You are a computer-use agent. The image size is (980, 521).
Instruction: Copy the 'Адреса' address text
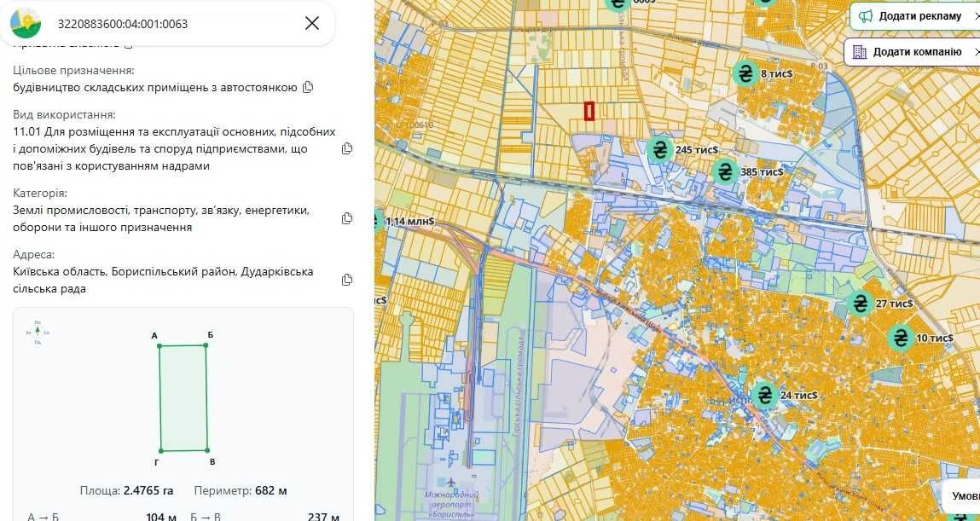tap(347, 280)
